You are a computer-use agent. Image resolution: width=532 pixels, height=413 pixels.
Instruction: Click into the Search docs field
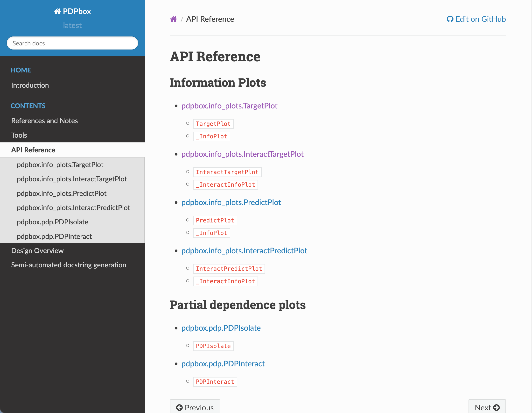tap(72, 43)
